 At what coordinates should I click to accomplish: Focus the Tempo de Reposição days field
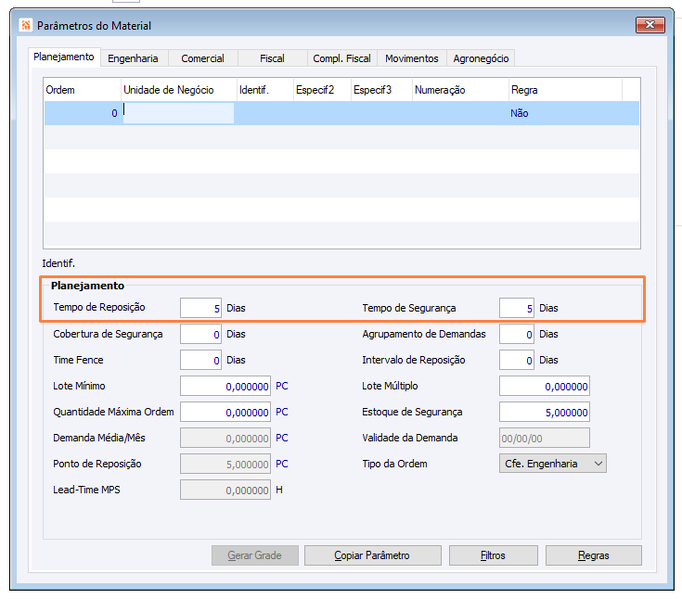click(x=201, y=308)
